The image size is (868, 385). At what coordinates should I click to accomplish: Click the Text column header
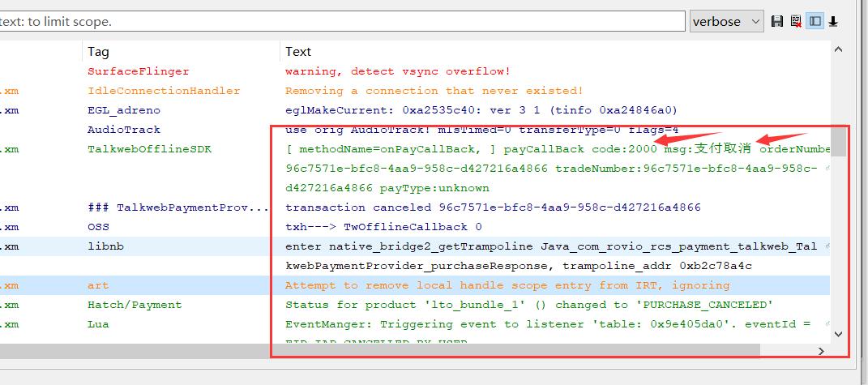point(298,52)
